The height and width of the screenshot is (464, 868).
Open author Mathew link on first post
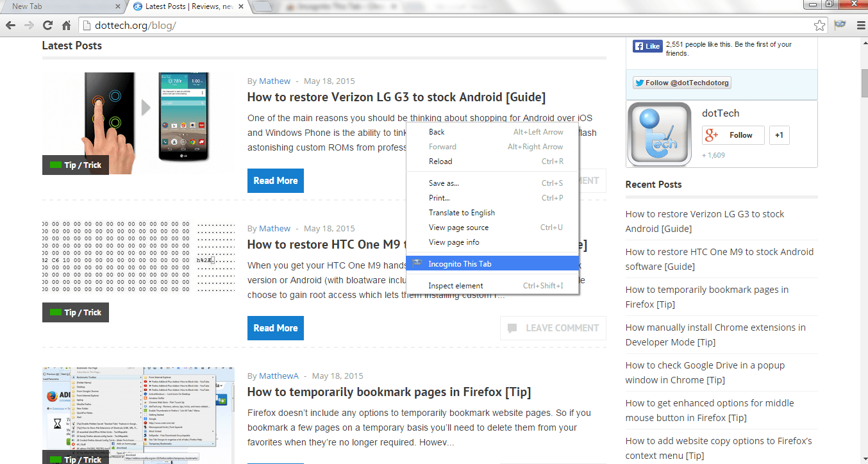click(274, 81)
